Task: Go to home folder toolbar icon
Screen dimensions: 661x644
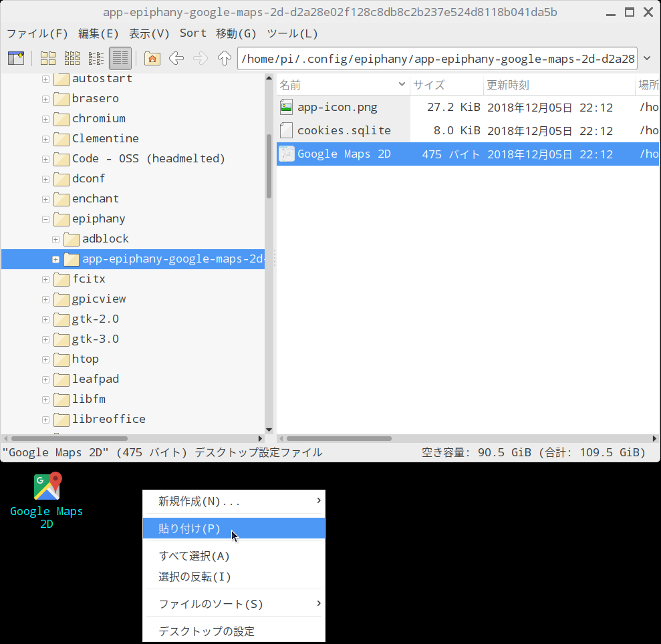Action: 152,58
